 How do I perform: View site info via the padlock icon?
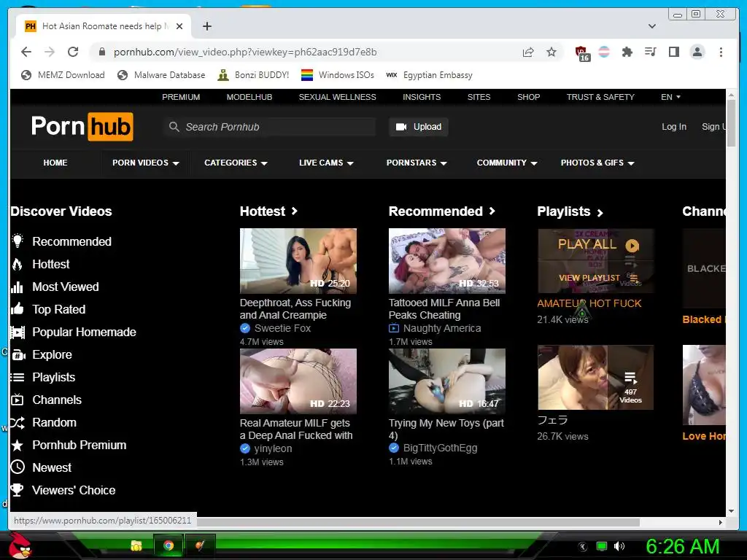[x=101, y=52]
